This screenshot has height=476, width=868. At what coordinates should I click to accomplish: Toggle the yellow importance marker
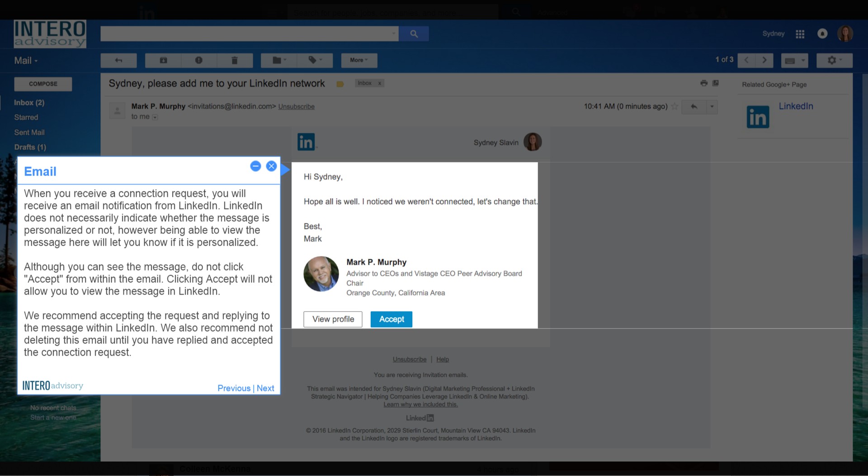click(340, 84)
